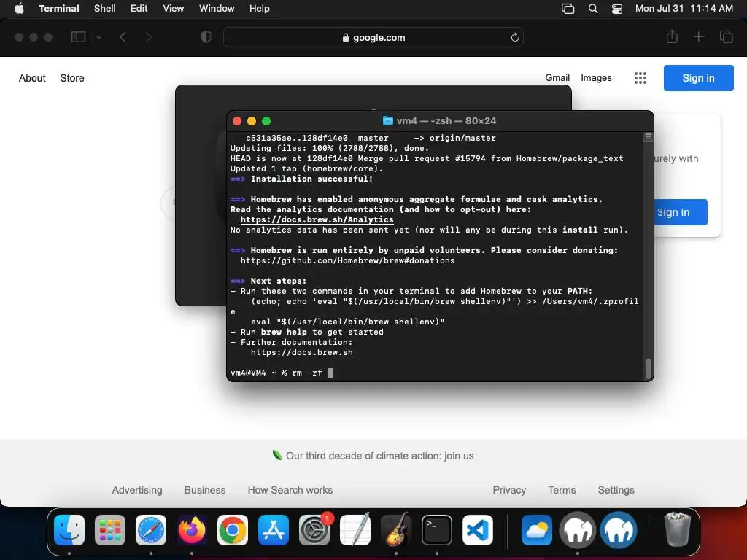This screenshot has width=747, height=560.
Task: Open the gray elephant app in dock
Action: [578, 530]
